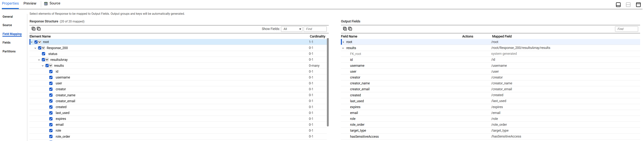The image size is (644, 141).
Task: Click the Response Structure vertical scrollbar
Action: coord(328,82)
